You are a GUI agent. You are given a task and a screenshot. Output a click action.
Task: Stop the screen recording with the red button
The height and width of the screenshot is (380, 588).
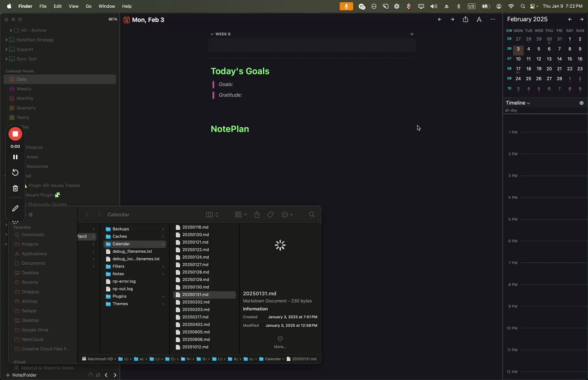tap(15, 134)
